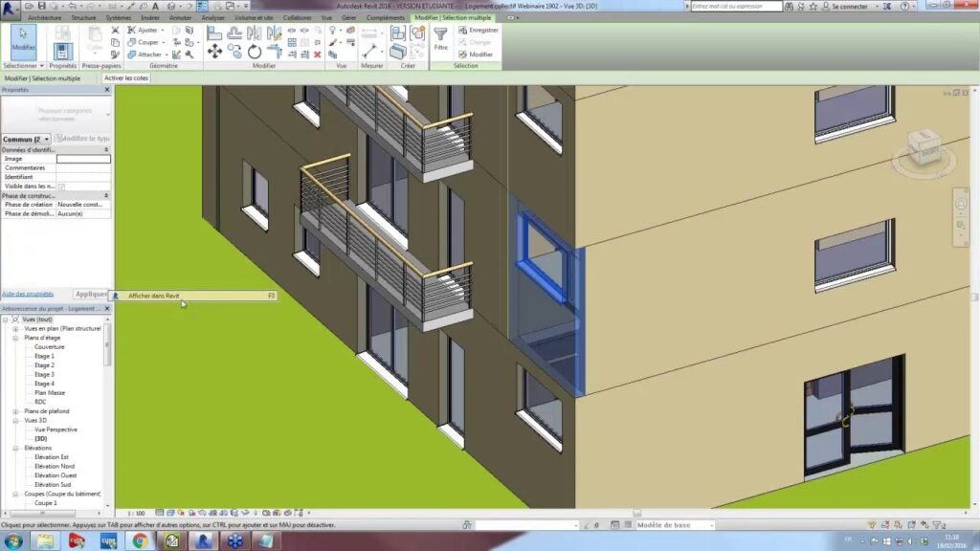Toggle the Visible dans les nomenclatures checkbox
The image size is (980, 551).
[x=62, y=187]
